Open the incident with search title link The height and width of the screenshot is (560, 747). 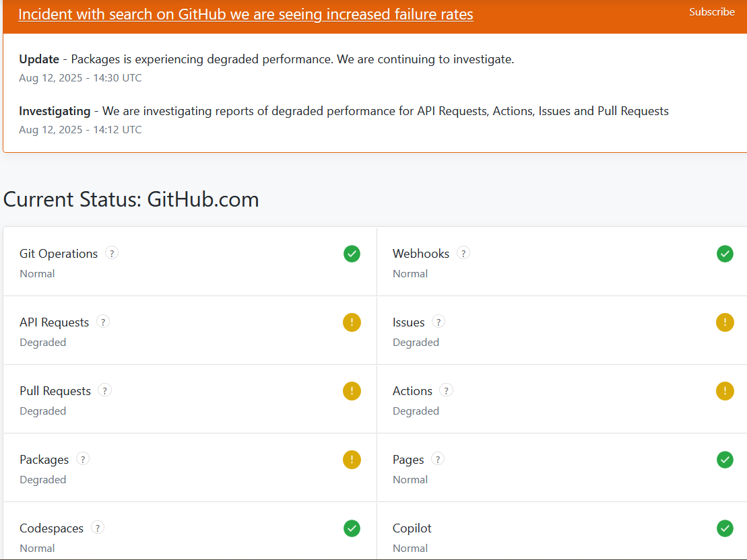(245, 14)
